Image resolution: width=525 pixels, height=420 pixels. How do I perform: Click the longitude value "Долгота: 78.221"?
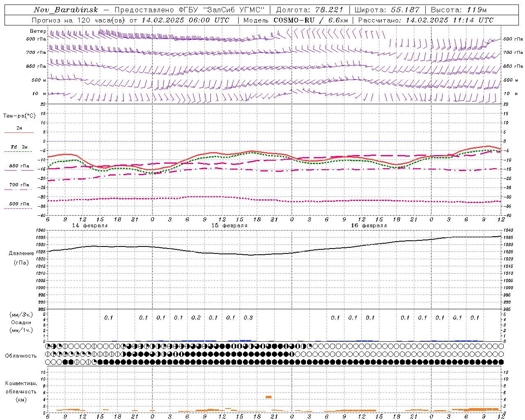coord(310,10)
